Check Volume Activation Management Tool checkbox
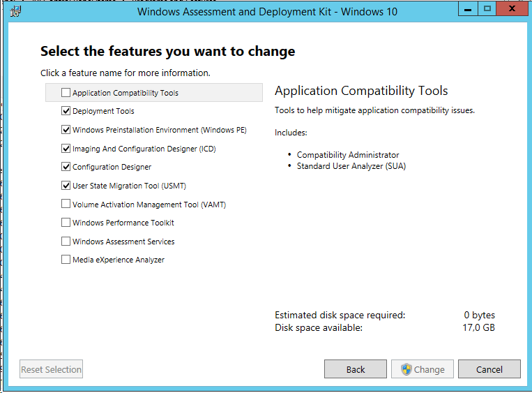 66,204
